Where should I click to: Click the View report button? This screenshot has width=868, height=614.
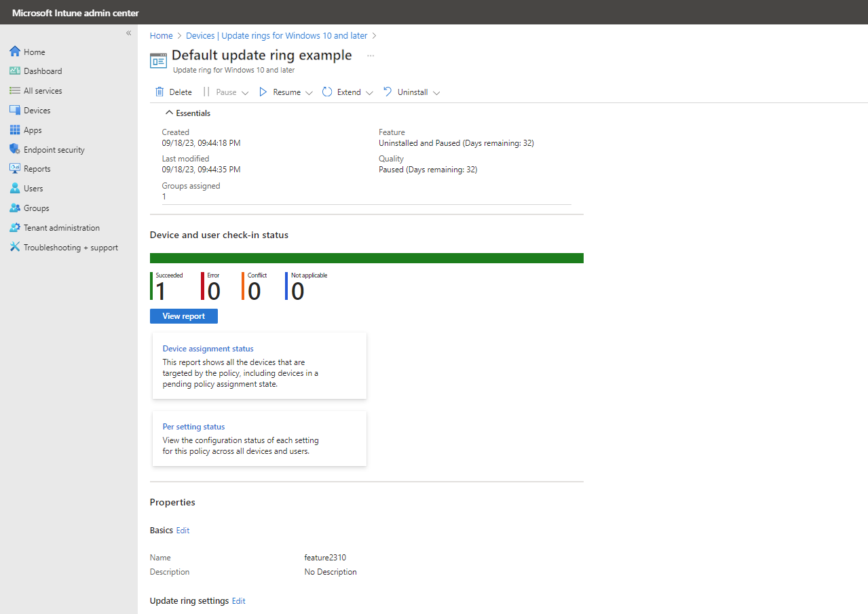[183, 315]
